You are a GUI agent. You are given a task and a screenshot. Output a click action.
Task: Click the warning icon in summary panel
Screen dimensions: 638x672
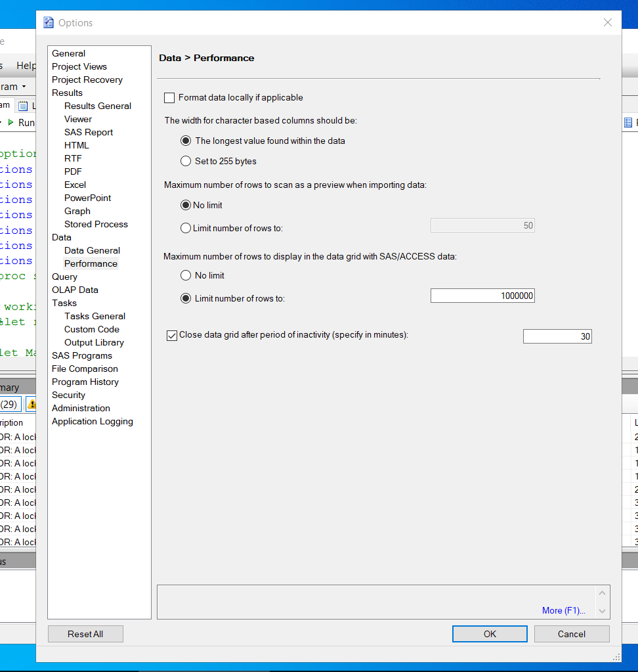pyautogui.click(x=32, y=404)
